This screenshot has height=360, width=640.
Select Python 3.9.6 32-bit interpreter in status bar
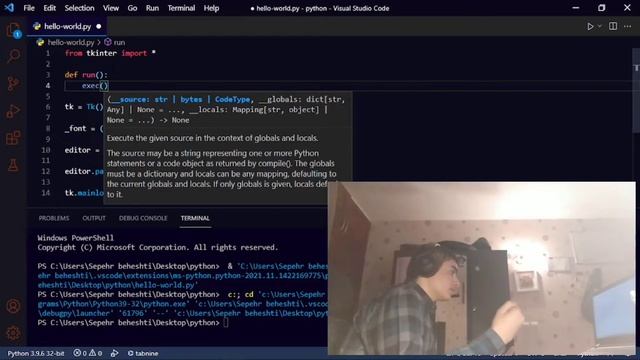pyautogui.click(x=36, y=353)
